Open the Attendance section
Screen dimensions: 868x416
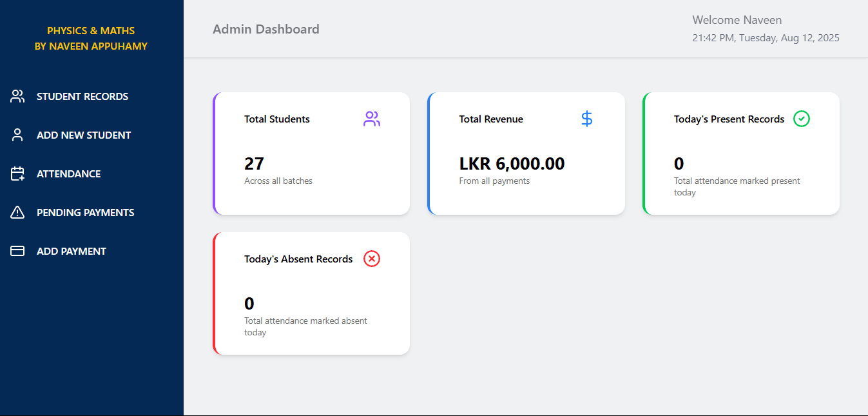click(x=69, y=173)
